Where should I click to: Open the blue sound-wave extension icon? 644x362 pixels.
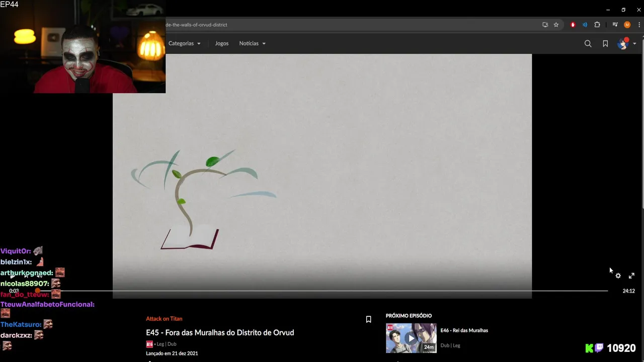[x=585, y=25]
